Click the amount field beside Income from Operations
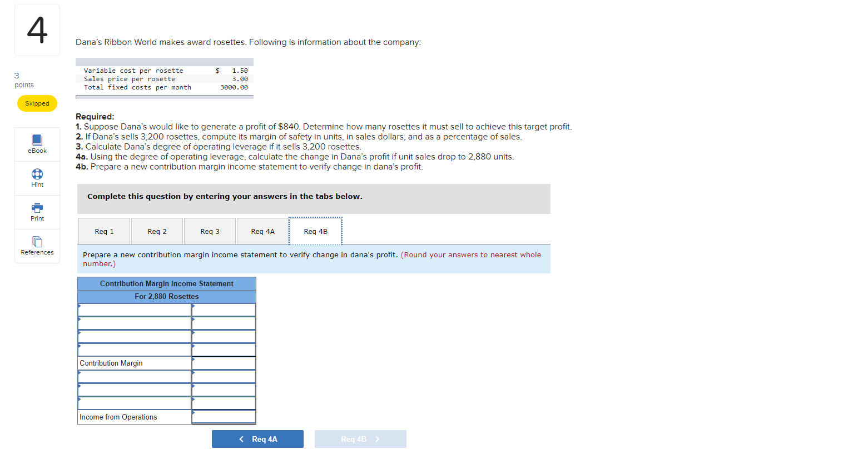This screenshot has width=868, height=464. tap(224, 416)
